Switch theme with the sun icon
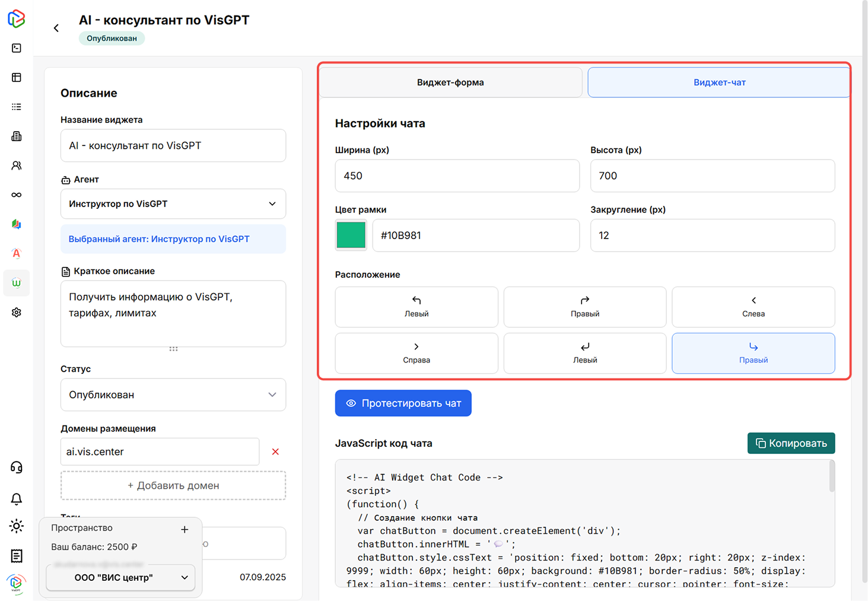This screenshot has width=868, height=601. point(17,526)
